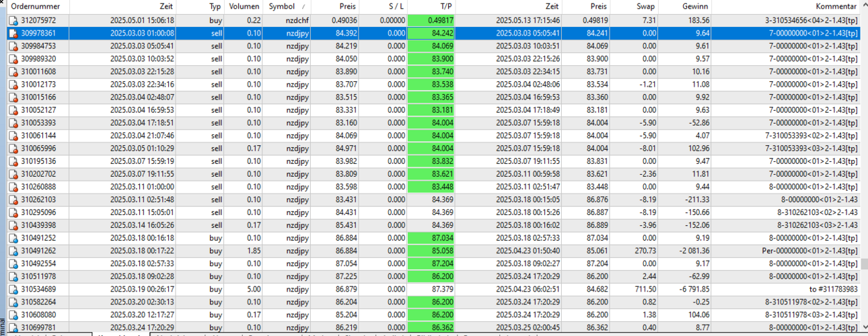Pick the buy order icon of 310491252
The image size is (868, 336).
coord(13,237)
